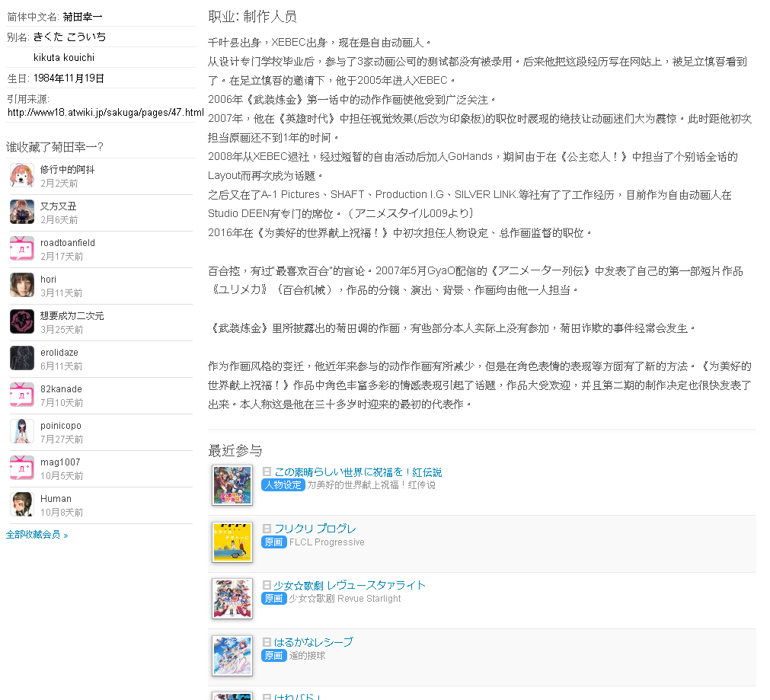Screen dimensions: 770x700
Task: Open この素晴らしい世界に祝福を！紅伝説 title link
Action: pyautogui.click(x=358, y=472)
